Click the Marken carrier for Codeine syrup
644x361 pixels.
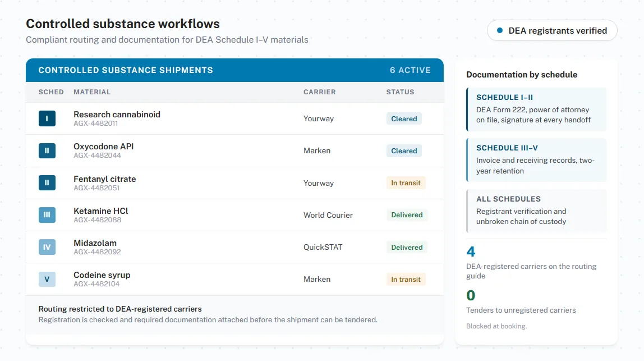click(316, 279)
